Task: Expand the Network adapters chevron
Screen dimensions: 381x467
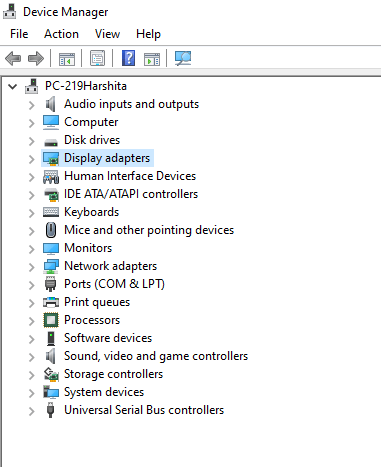Action: [x=31, y=267]
